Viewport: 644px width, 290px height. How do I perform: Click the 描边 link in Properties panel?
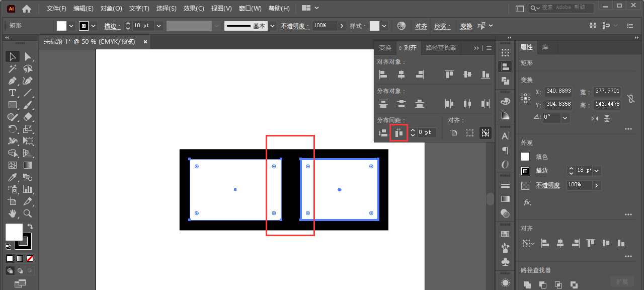click(542, 171)
